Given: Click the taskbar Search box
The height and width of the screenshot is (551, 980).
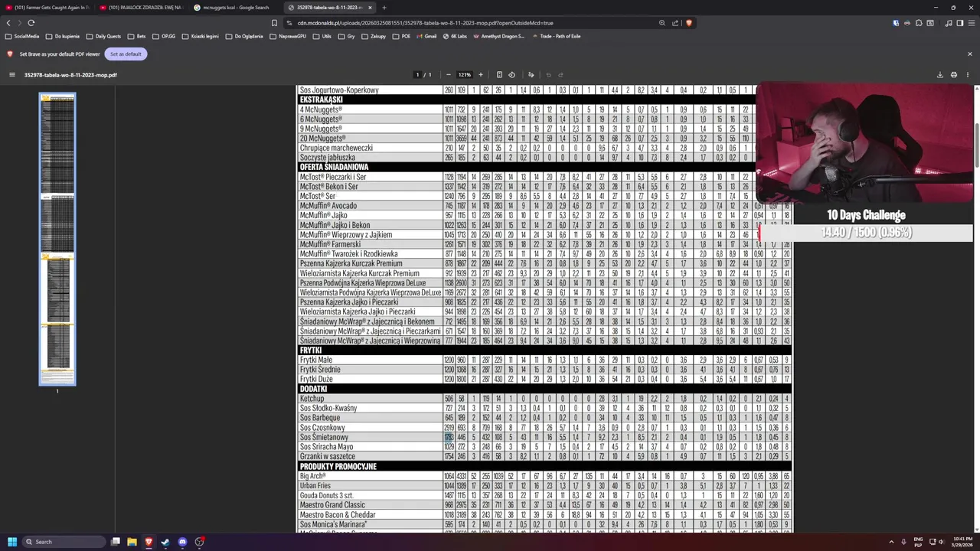Looking at the screenshot, I should [x=65, y=542].
